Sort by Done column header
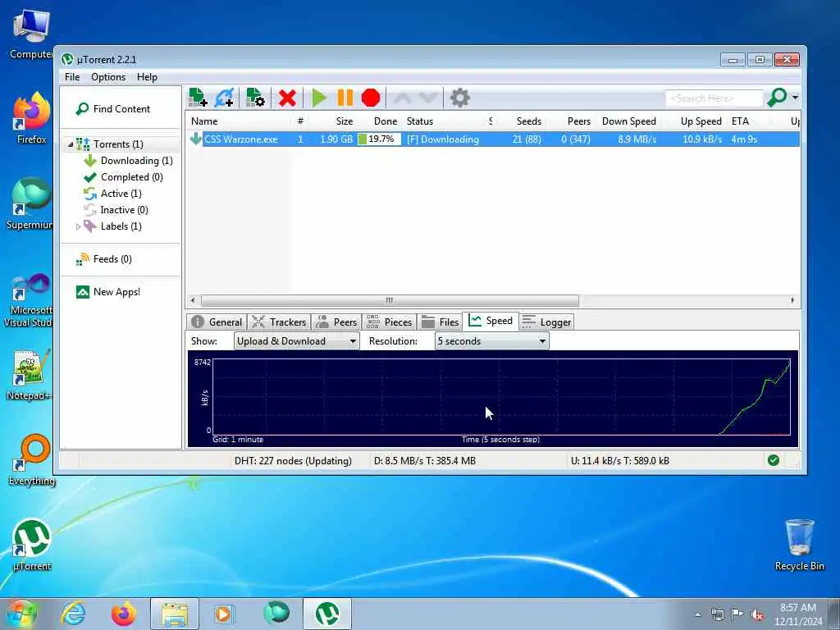840x630 pixels. (380, 121)
